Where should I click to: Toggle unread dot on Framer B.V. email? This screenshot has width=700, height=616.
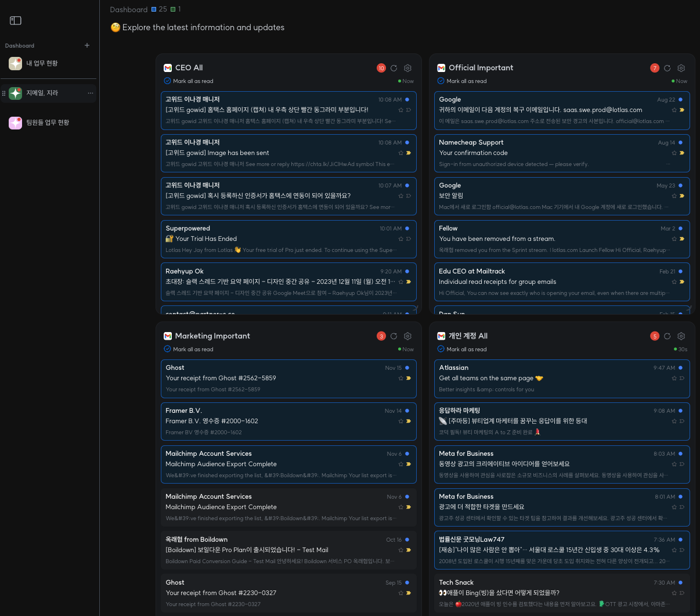(407, 410)
